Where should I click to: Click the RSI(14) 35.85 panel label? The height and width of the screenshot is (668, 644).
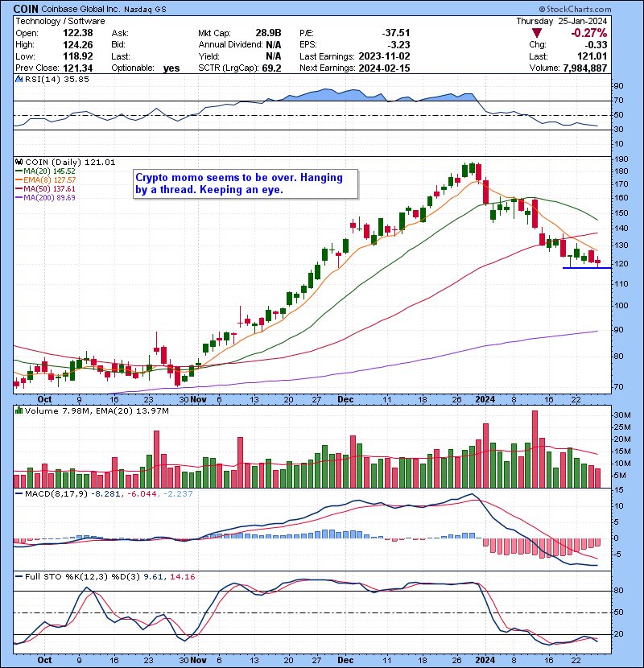[57, 79]
